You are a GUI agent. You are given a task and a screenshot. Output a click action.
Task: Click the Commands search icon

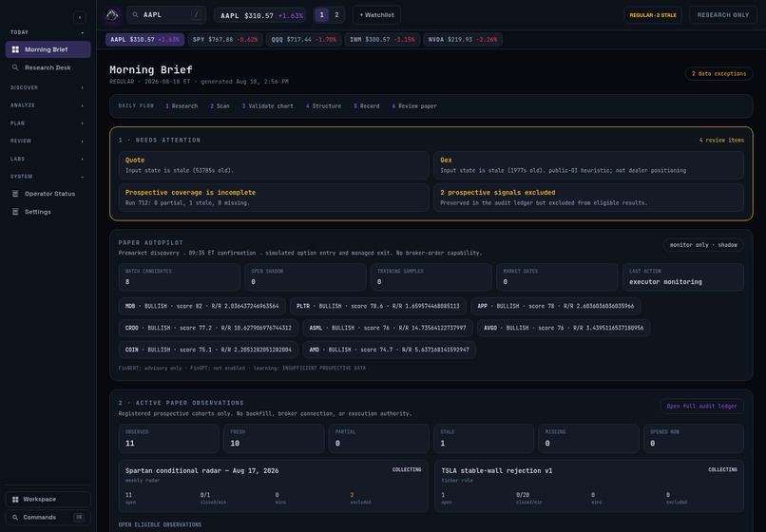point(15,518)
